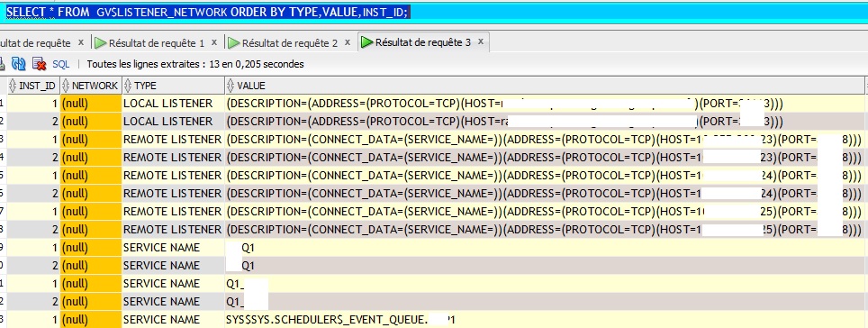Select REMOTE LISTENER value ending 24, instance 1
The width and height of the screenshot is (868, 328).
tap(544, 176)
